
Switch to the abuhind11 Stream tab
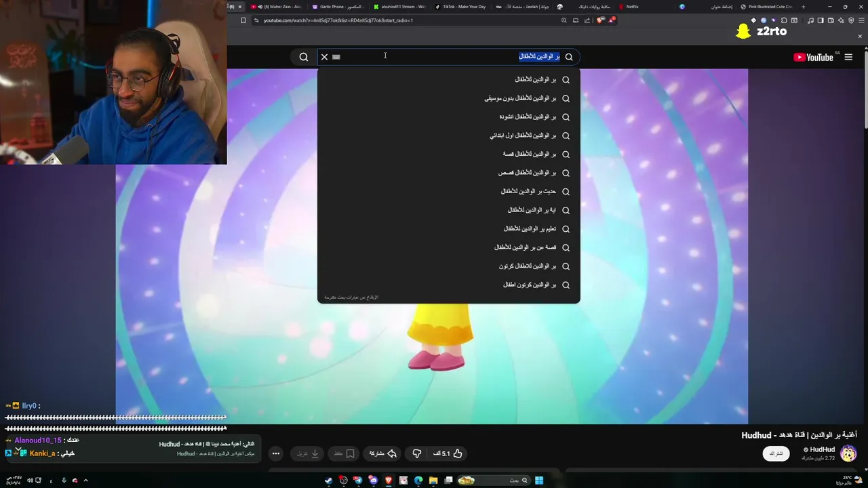click(399, 7)
